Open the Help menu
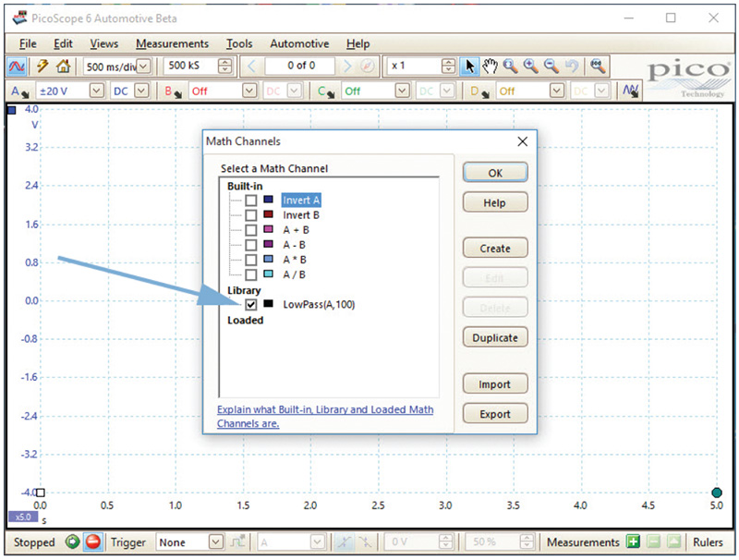Image resolution: width=739 pixels, height=560 pixels. click(358, 43)
